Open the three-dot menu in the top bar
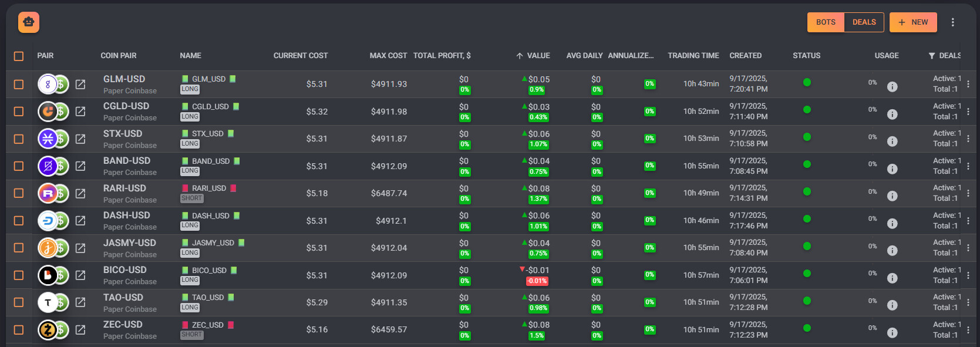 tap(952, 22)
